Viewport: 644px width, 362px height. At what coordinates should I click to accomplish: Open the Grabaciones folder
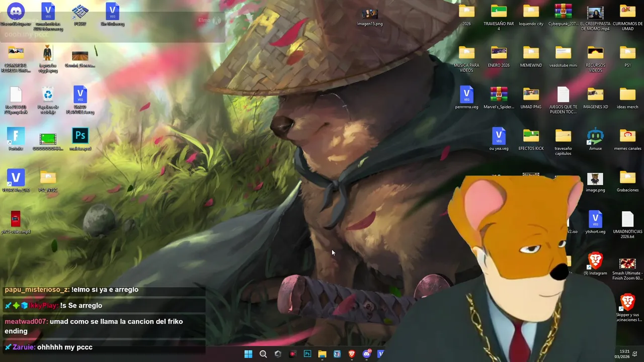coord(627,182)
